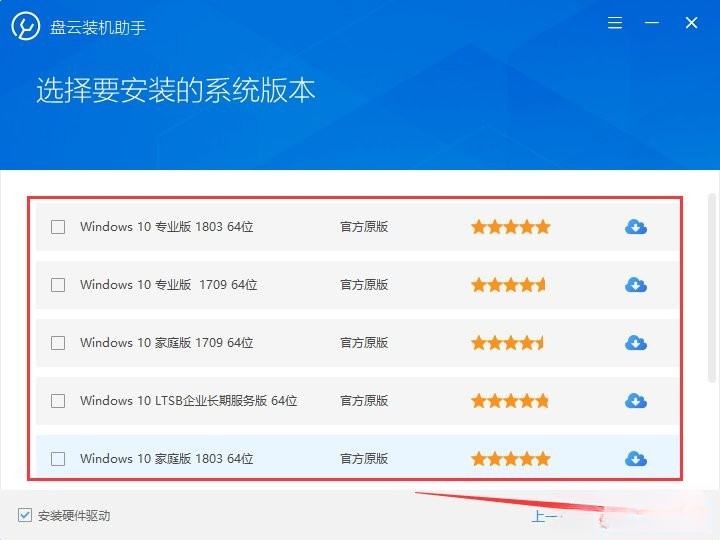Viewport: 720px width, 540px height.
Task: Select the 专业版 1709 64位 checkbox
Action: pos(58,285)
